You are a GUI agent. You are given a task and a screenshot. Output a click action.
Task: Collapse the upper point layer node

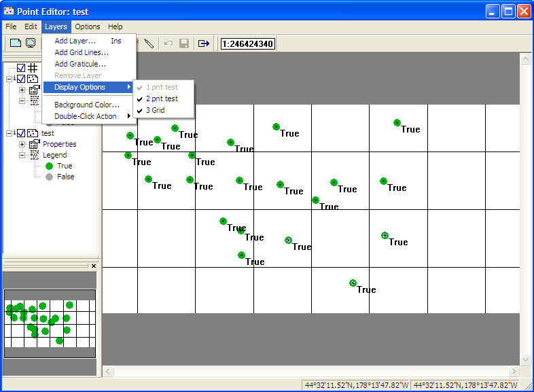(10, 79)
